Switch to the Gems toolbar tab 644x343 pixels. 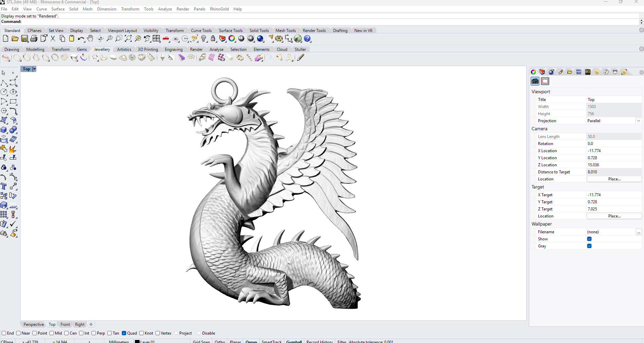coord(82,49)
